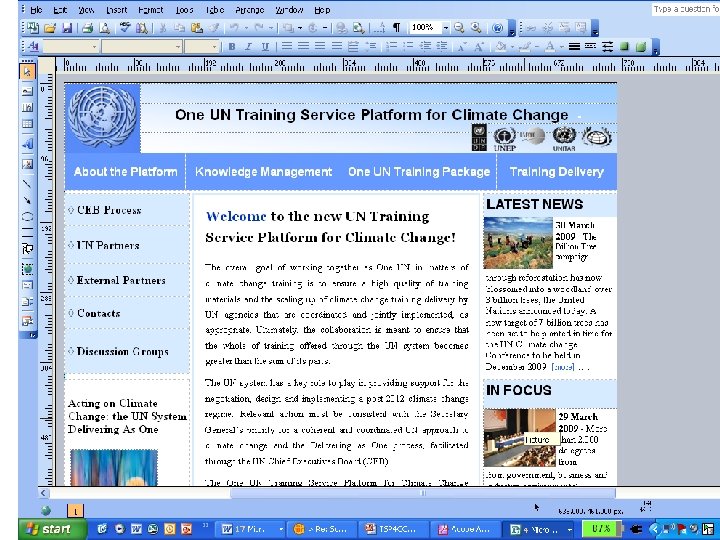Select the In Focus conference photo

[x=520, y=438]
